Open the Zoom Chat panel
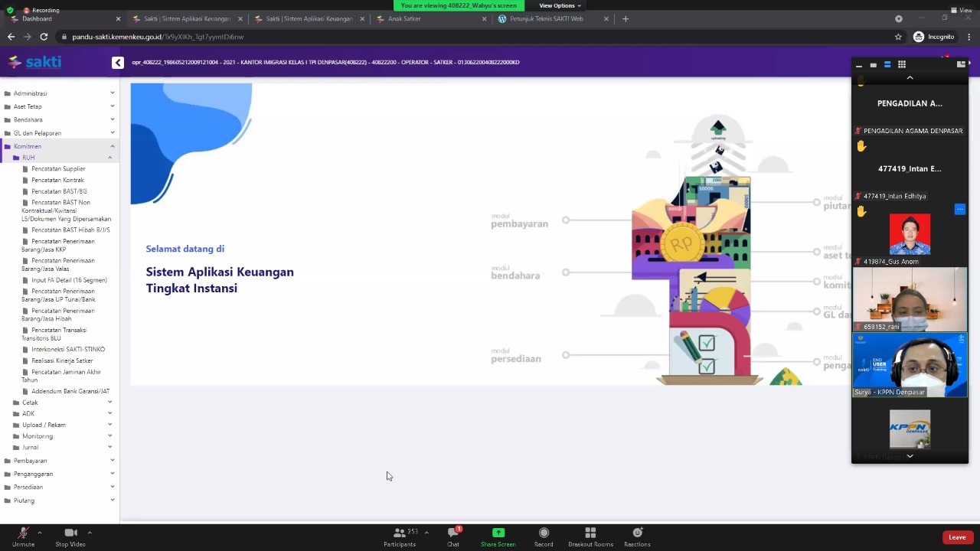The image size is (980, 551). click(453, 533)
